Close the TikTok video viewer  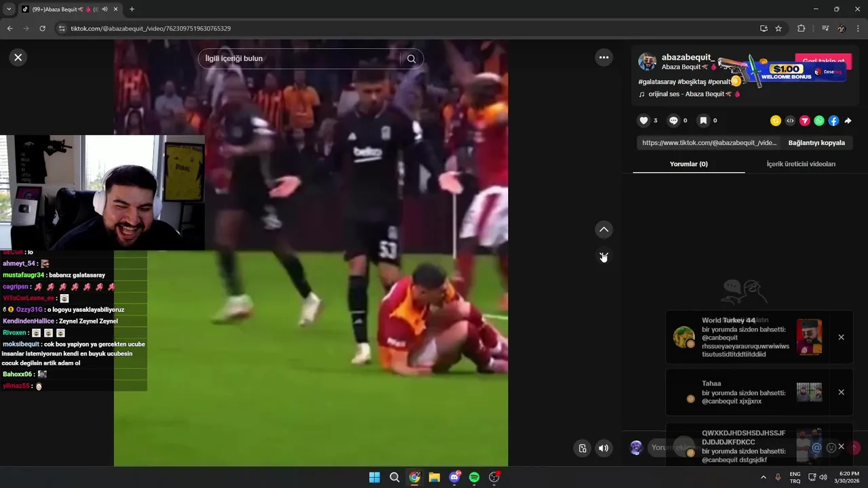pos(18,58)
